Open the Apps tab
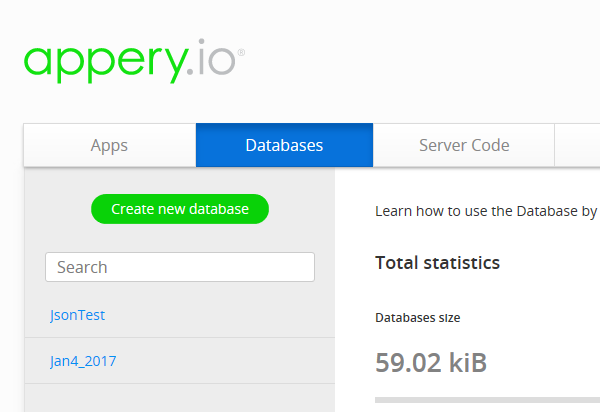Screen dimensions: 600x412 (x=109, y=145)
